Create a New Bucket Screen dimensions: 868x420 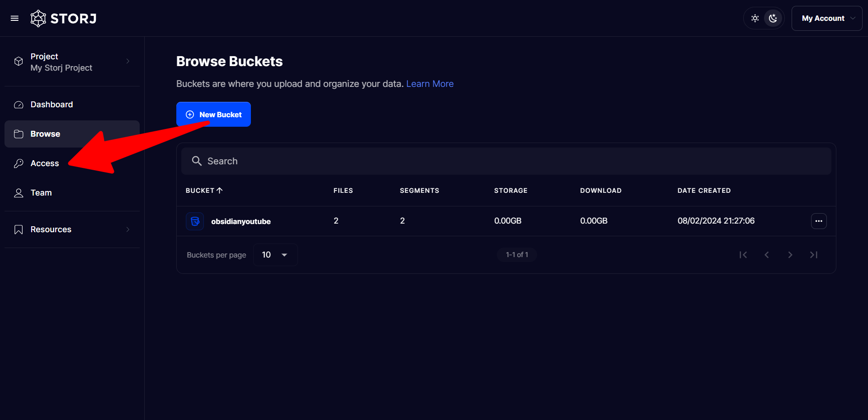(213, 115)
